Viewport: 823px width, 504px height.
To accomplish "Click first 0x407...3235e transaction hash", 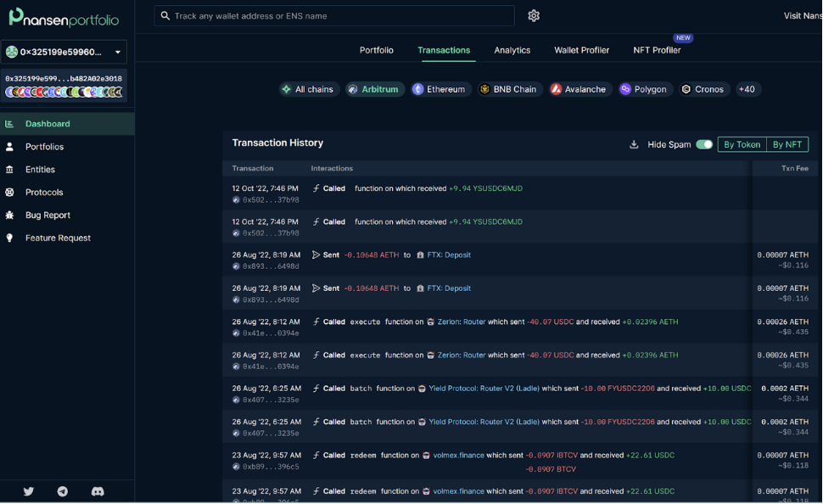I will point(271,400).
